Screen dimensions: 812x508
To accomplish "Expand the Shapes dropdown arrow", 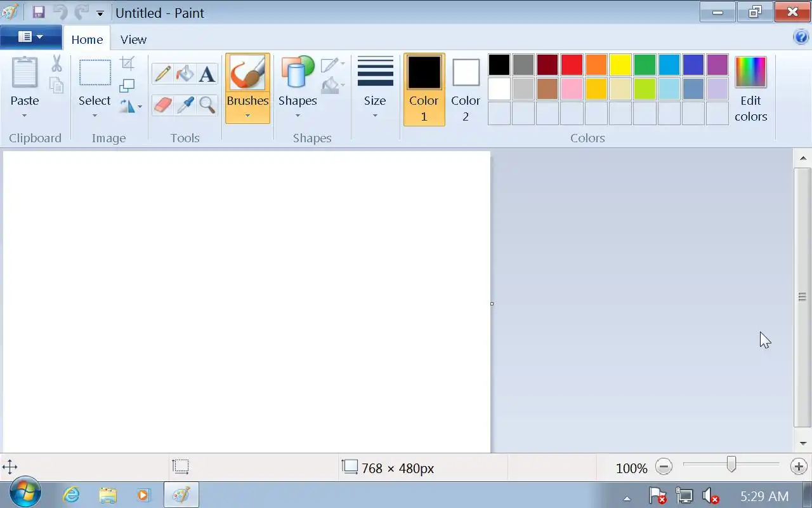I will click(298, 116).
